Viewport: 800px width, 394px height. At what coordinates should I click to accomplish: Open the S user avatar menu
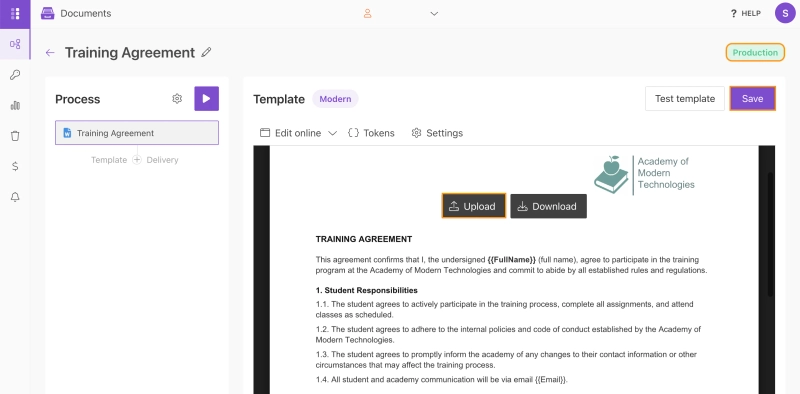coord(785,13)
